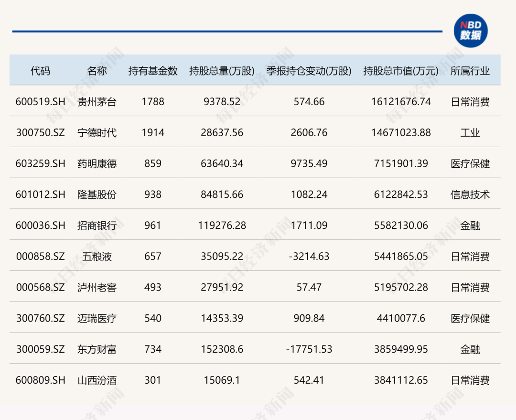Click the 信息技术 industry cell
This screenshot has width=516, height=420.
[470, 194]
